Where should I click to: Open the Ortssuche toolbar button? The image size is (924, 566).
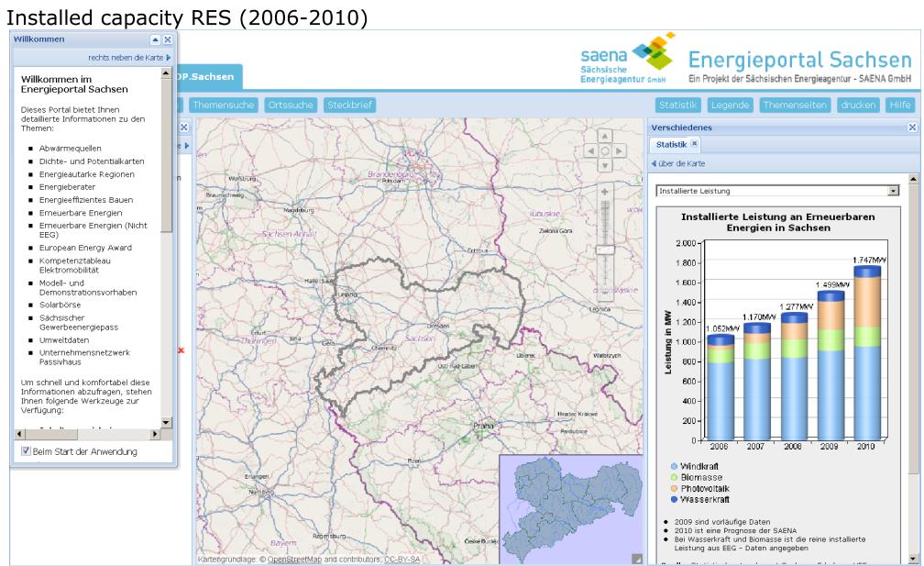(x=291, y=105)
